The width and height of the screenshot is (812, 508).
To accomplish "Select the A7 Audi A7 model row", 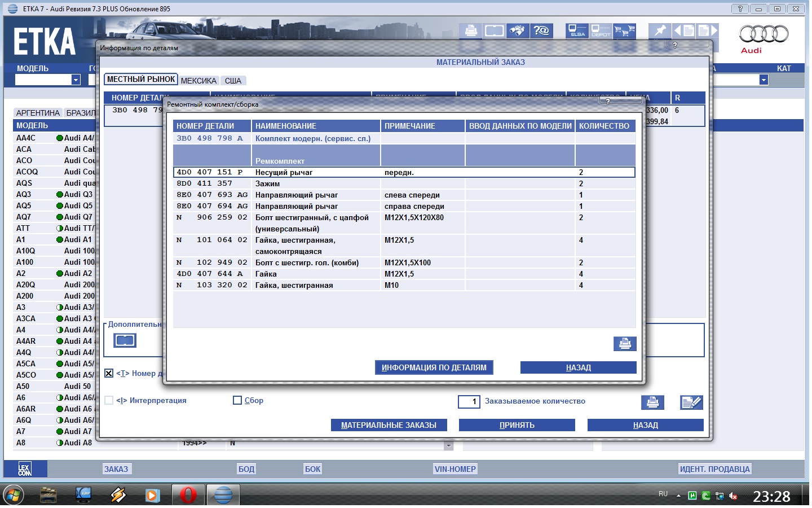I will pos(55,431).
